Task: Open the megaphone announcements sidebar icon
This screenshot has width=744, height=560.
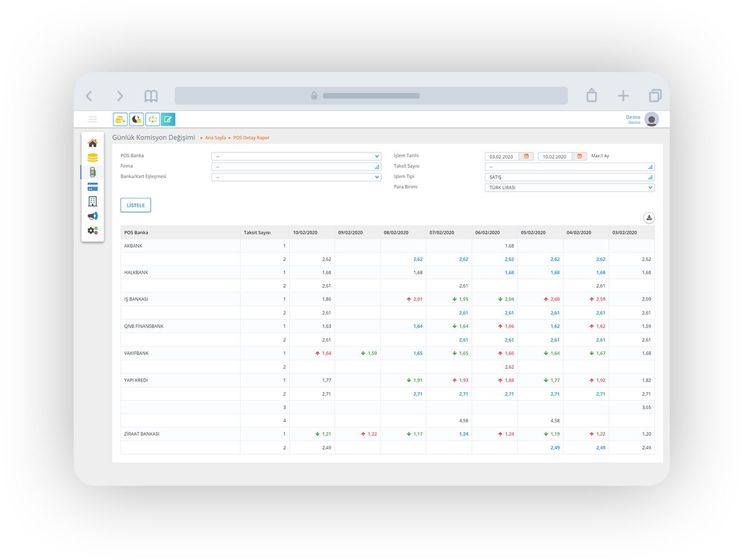Action: [92, 216]
